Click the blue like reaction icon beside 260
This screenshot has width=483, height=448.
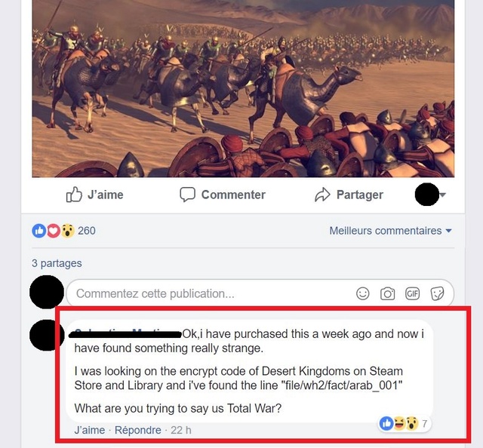click(38, 231)
